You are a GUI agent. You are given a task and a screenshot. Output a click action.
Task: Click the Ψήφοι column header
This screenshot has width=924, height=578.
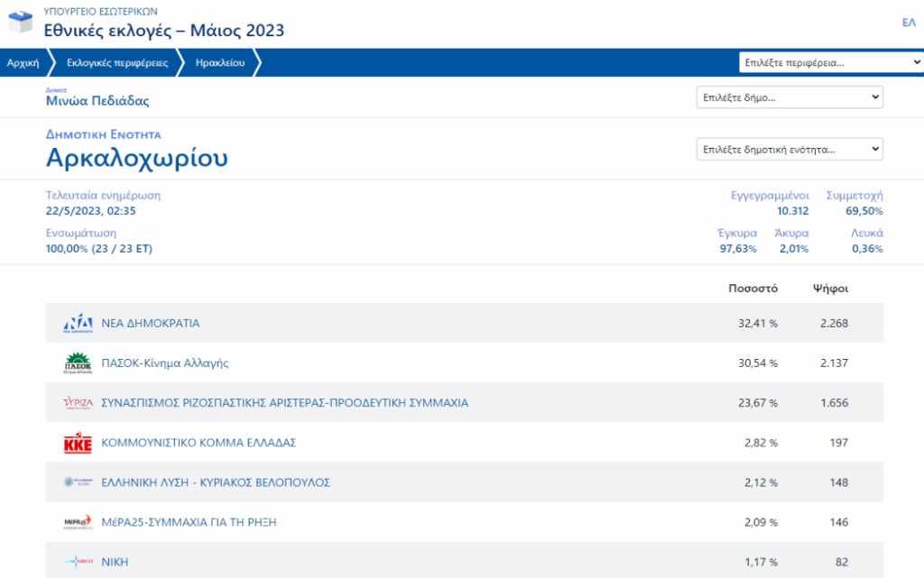[830, 289]
